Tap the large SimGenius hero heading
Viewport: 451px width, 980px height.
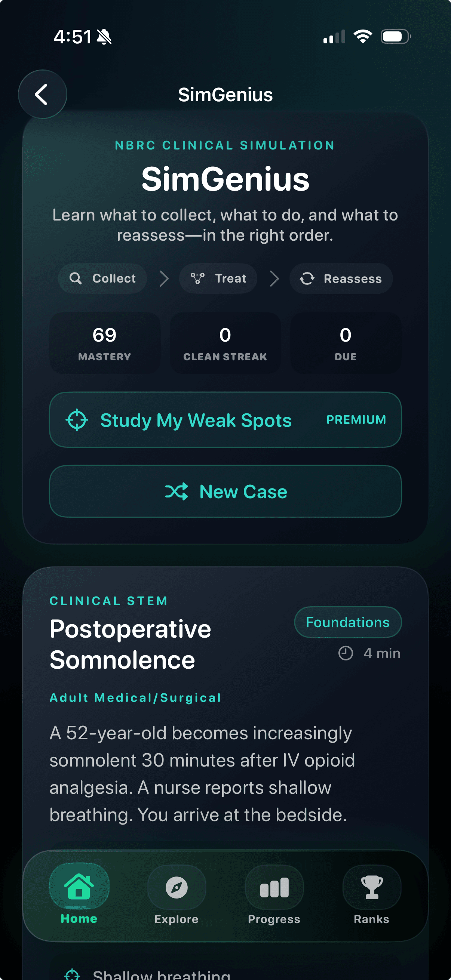click(225, 179)
